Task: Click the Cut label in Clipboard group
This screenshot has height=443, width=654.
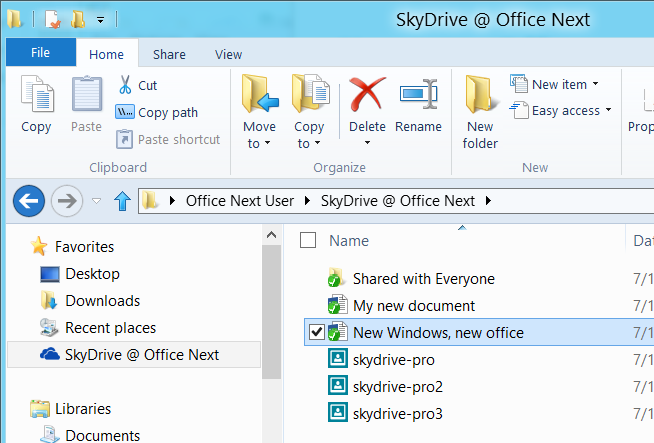Action: click(x=148, y=86)
